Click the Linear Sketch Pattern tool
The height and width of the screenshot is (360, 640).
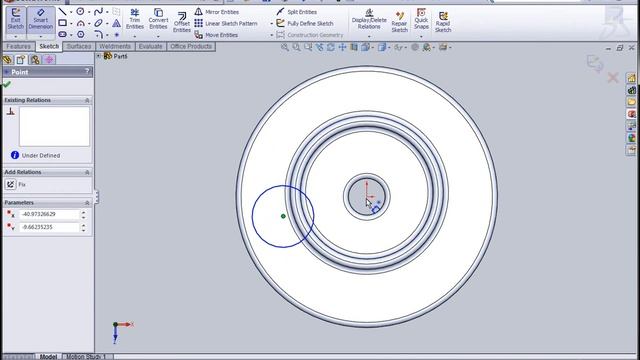226,23
